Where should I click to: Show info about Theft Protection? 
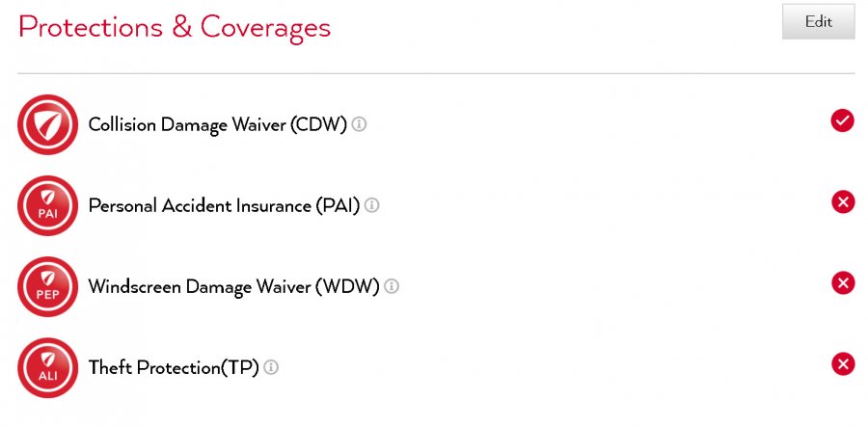click(x=271, y=367)
